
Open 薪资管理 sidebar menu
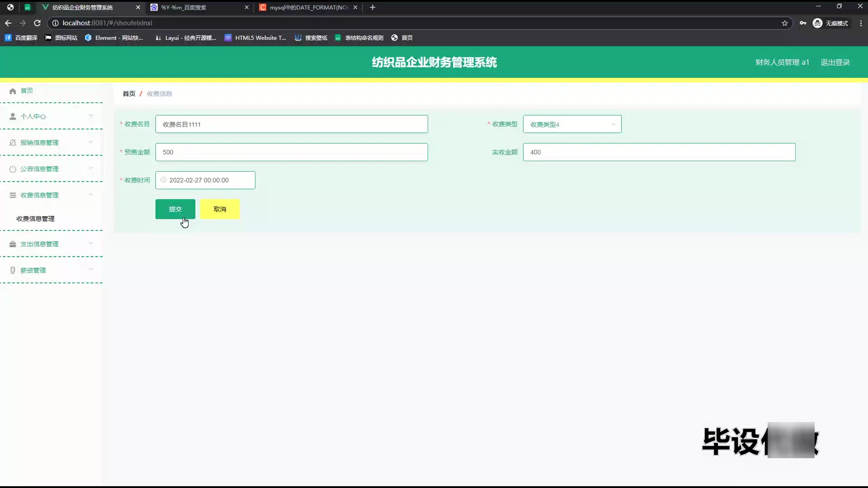[x=52, y=270]
